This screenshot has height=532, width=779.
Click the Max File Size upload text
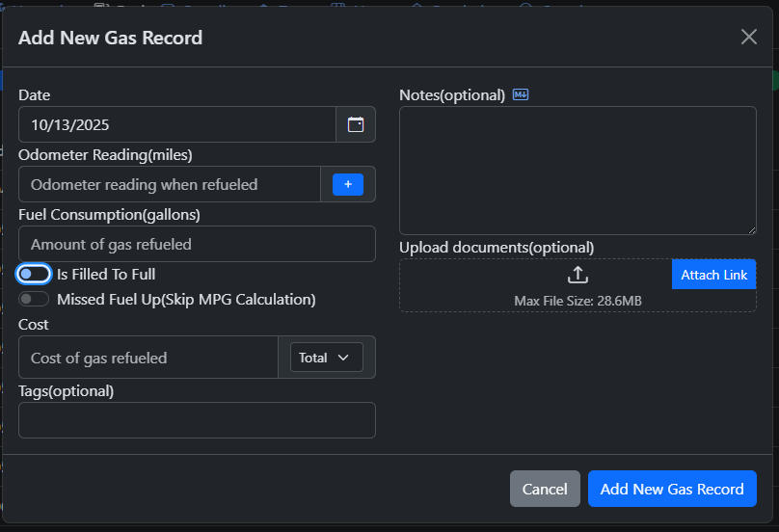point(578,301)
